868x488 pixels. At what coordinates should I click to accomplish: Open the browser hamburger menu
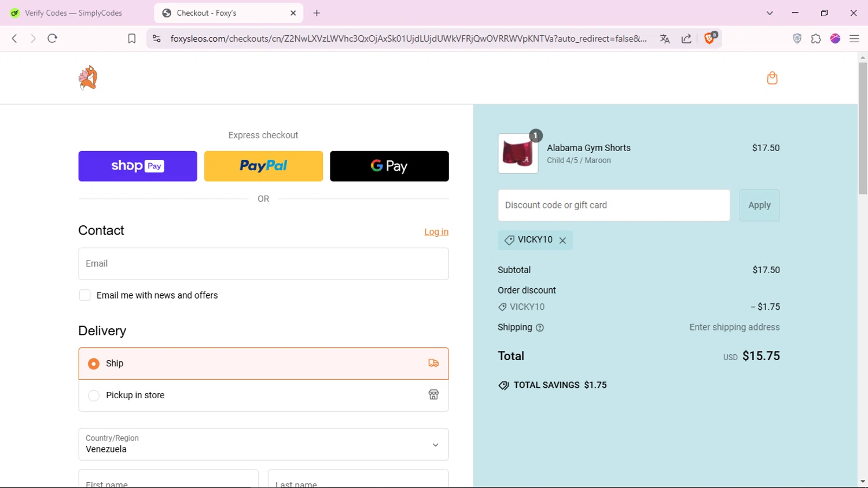click(x=854, y=39)
